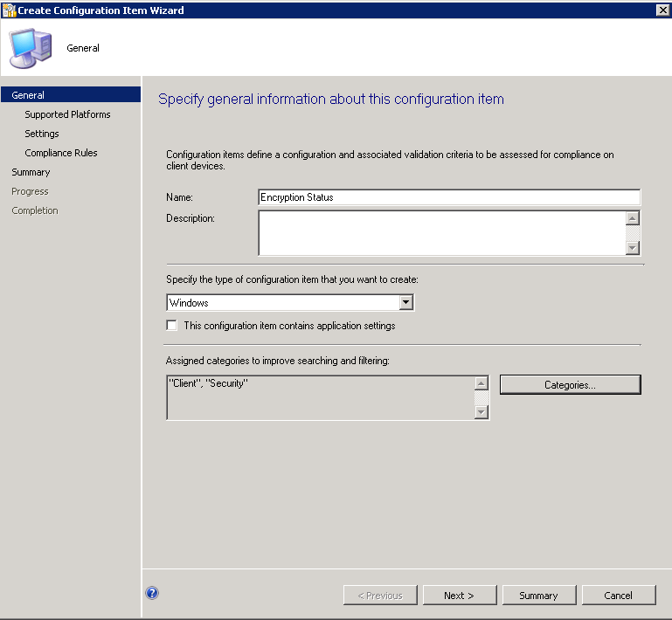Viewport: 672px width, 620px height.
Task: Select the General wizard step
Action: point(29,95)
